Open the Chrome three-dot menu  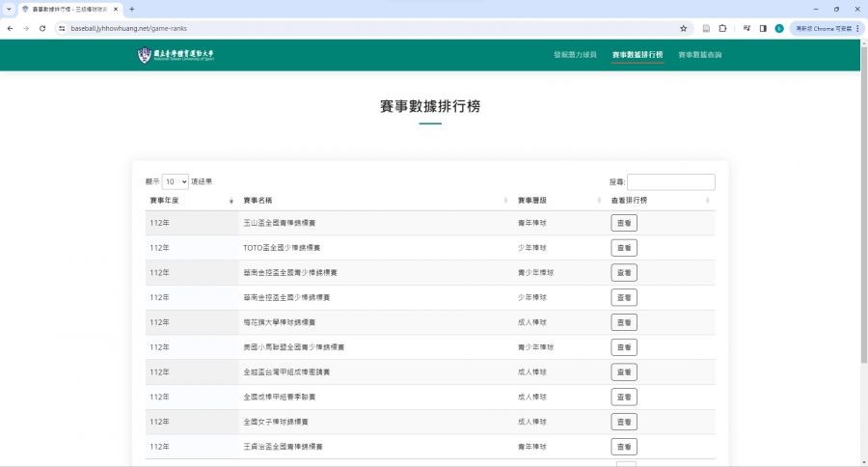857,28
